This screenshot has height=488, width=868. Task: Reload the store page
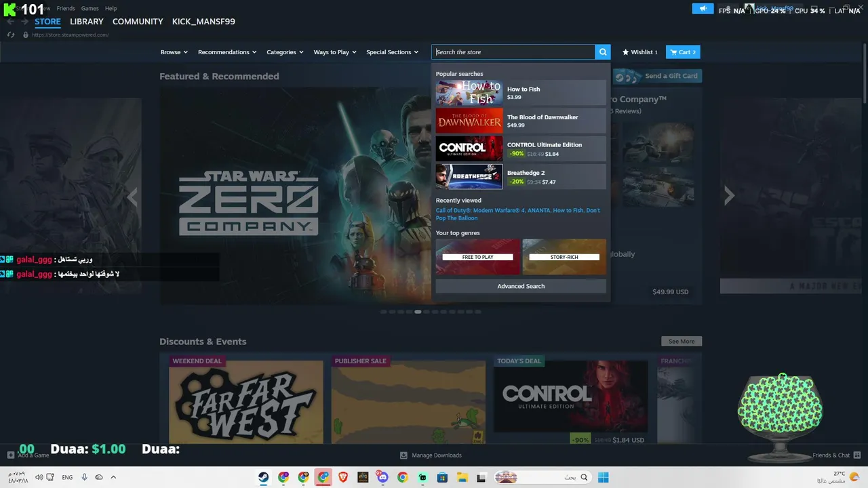[11, 35]
